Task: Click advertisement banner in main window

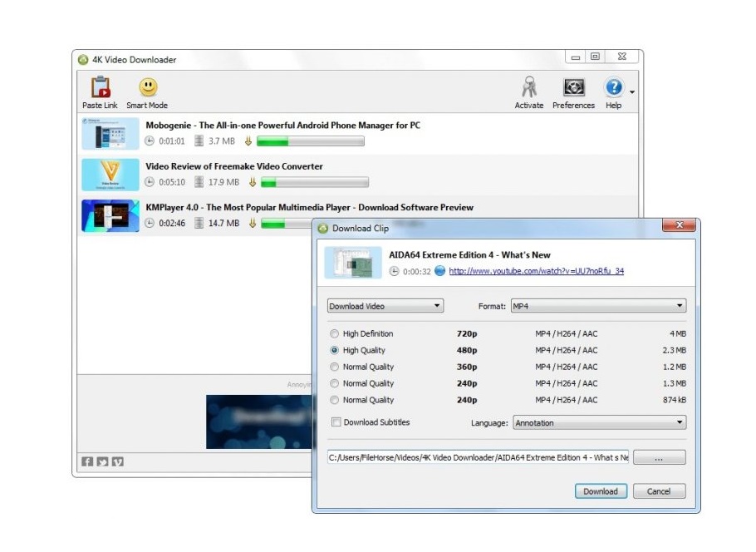Action: coord(259,421)
